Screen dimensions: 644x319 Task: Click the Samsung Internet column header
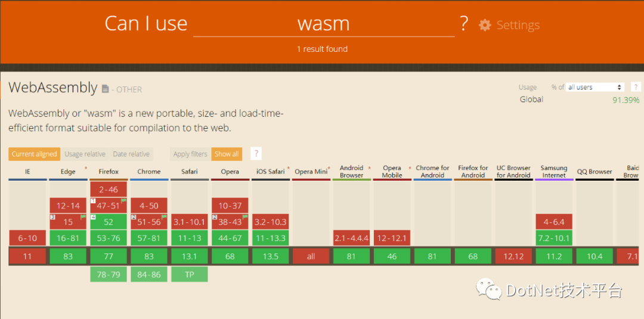(x=553, y=172)
